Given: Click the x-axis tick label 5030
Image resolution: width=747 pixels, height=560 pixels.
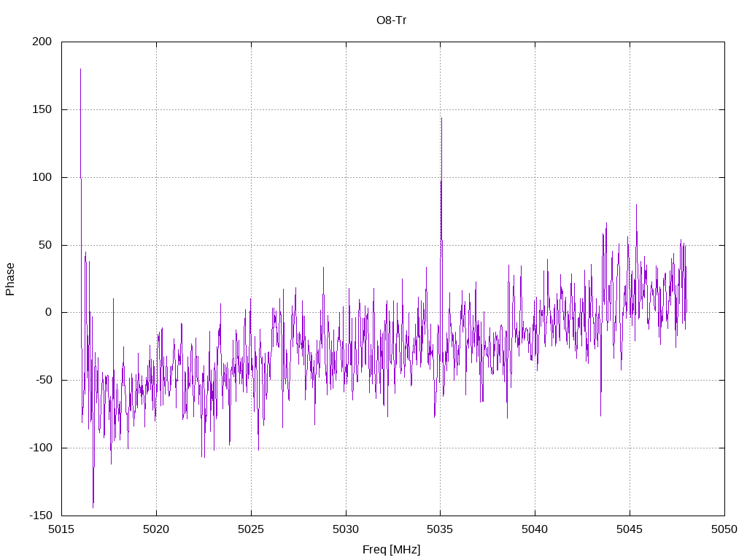Looking at the screenshot, I should point(346,529).
